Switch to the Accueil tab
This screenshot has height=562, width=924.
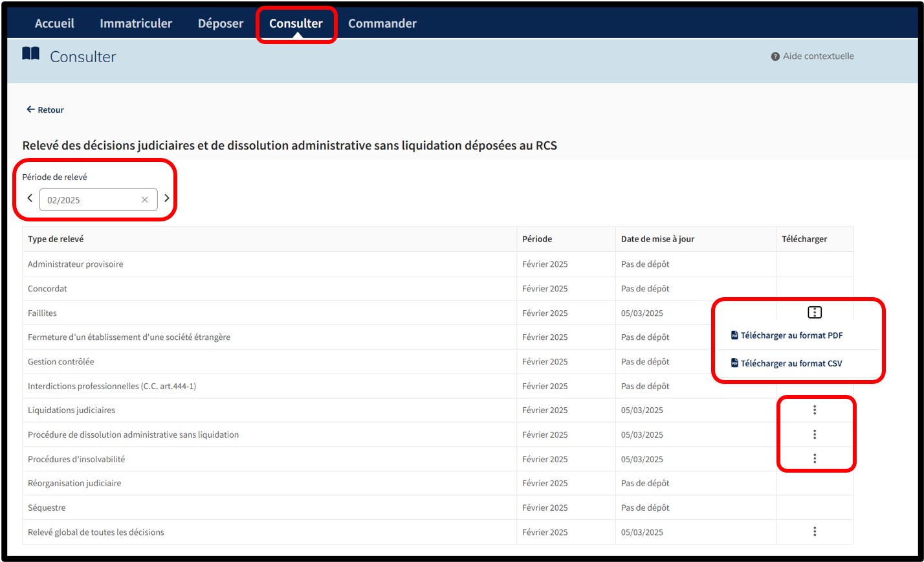pyautogui.click(x=54, y=24)
